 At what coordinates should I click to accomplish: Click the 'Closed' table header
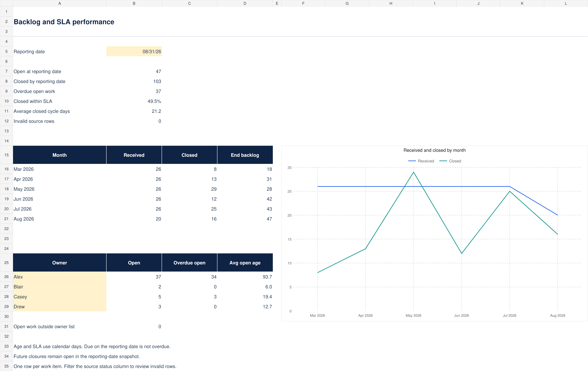(x=189, y=155)
